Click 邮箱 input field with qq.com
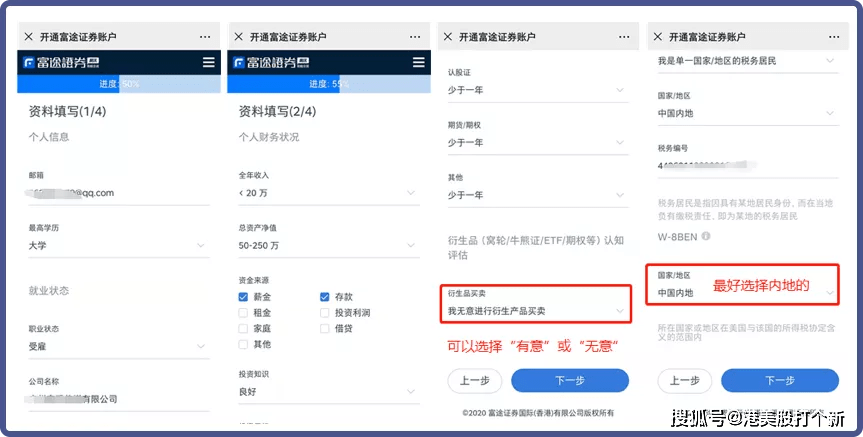This screenshot has width=863, height=437. [119, 193]
